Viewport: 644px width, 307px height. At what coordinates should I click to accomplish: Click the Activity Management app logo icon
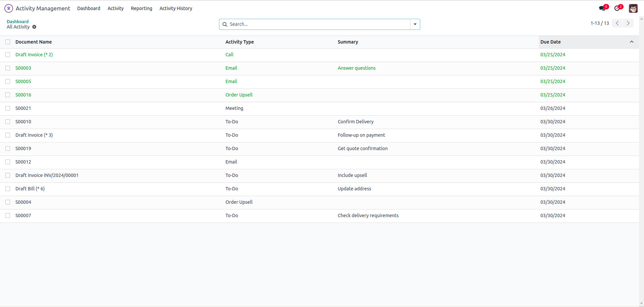point(9,8)
